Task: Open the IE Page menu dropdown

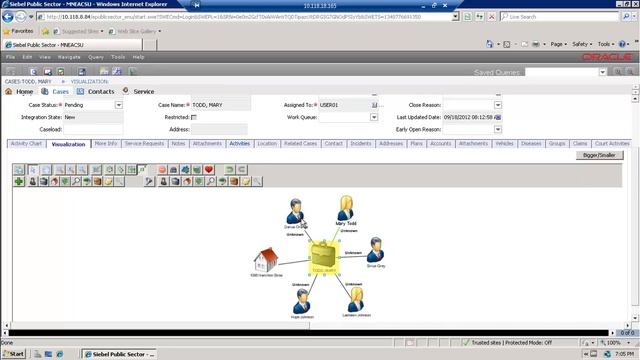Action: pos(559,44)
